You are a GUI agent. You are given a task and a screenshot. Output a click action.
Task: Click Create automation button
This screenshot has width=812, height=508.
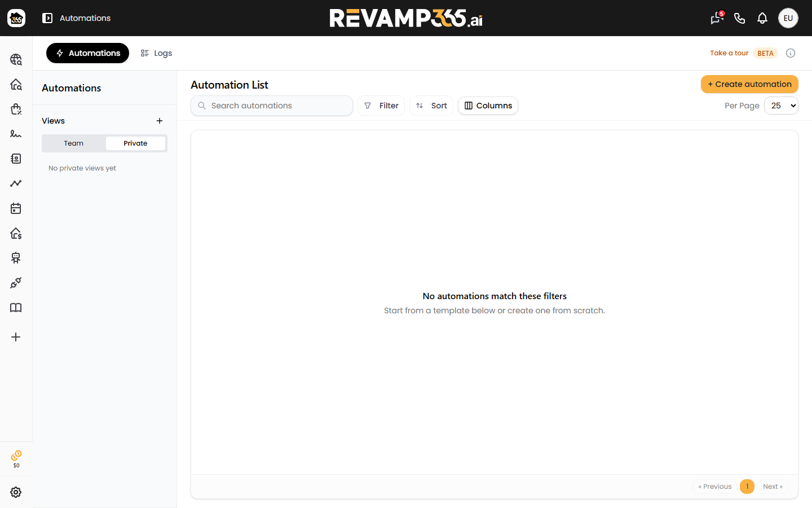(749, 84)
